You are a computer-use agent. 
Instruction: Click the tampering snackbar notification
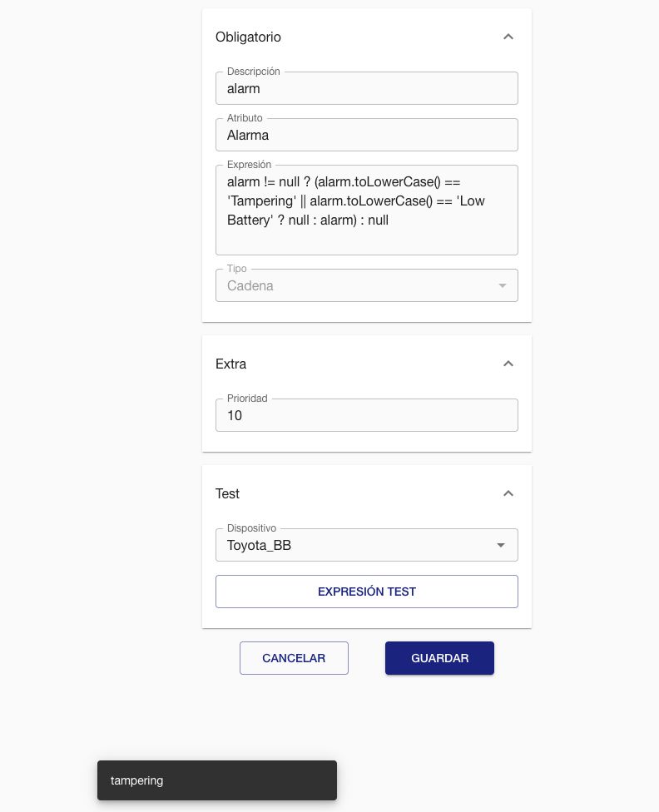[x=216, y=780]
